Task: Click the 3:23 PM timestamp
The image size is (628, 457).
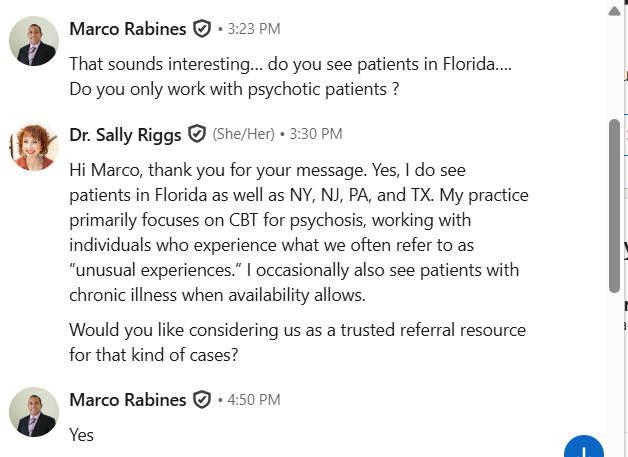Action: 253,30
